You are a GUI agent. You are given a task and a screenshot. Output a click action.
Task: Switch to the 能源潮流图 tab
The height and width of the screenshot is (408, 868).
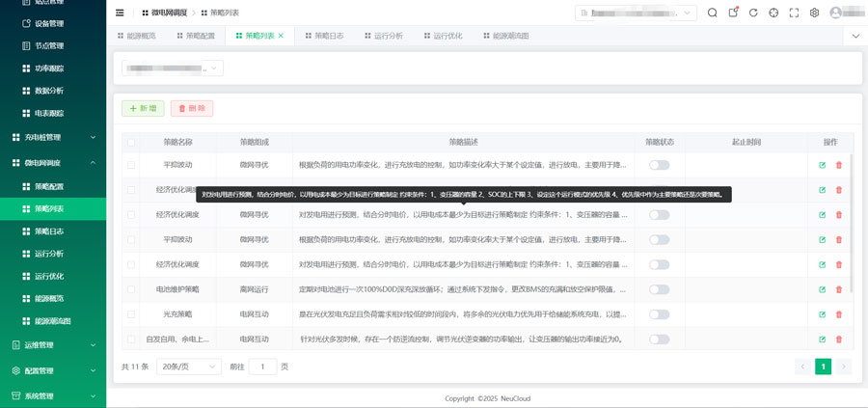pos(506,36)
